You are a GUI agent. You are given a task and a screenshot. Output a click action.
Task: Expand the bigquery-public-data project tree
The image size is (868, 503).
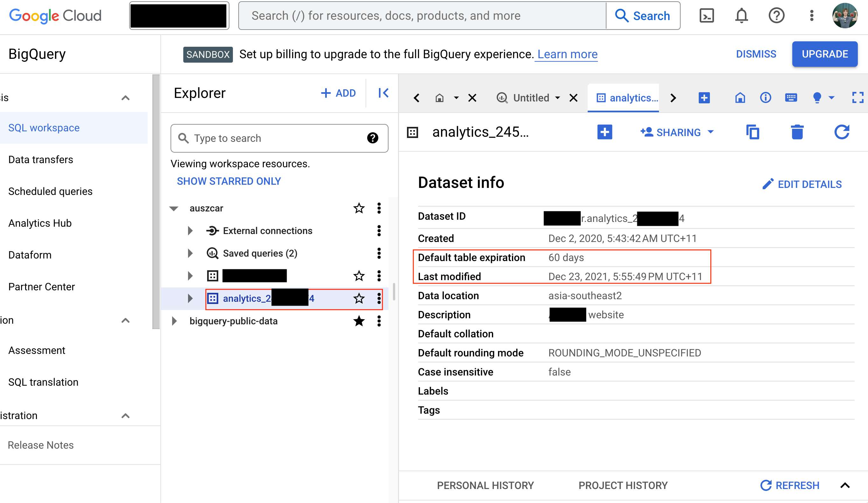[x=174, y=321]
